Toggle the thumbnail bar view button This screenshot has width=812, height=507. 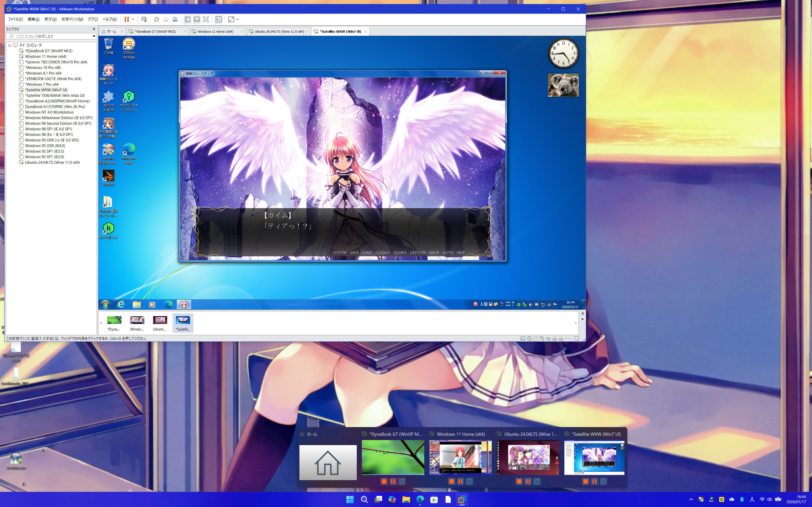tap(197, 20)
